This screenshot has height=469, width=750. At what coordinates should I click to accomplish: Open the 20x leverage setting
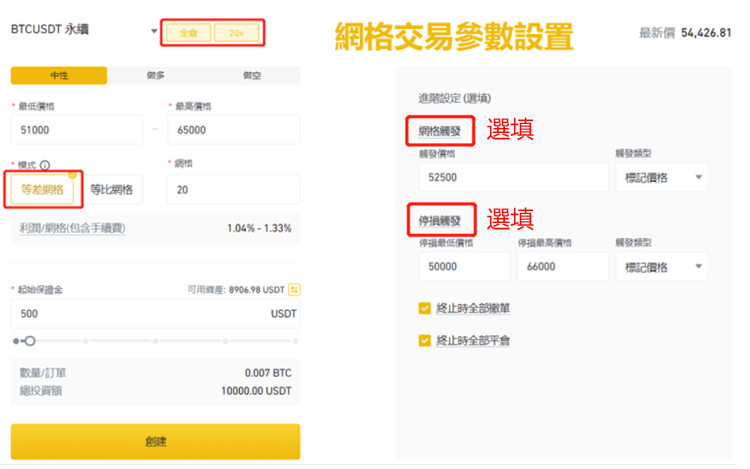click(236, 33)
